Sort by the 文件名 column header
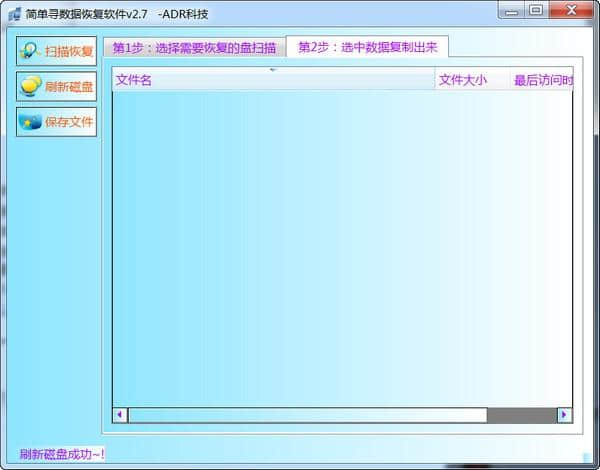Image resolution: width=600 pixels, height=470 pixels. coord(273,80)
